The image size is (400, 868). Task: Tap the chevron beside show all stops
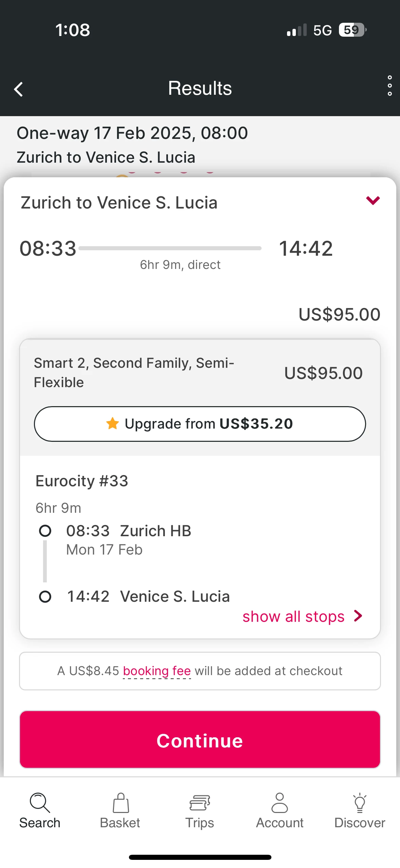click(x=358, y=616)
